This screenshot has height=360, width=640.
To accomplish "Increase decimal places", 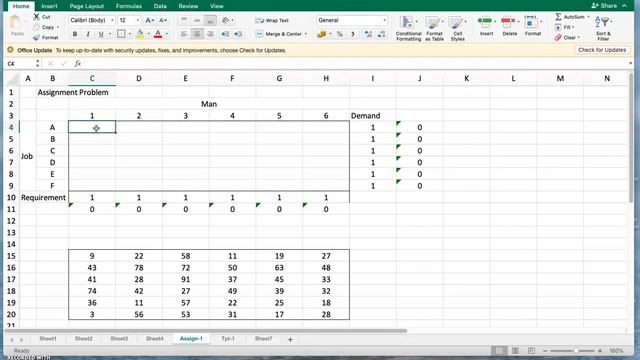I will tap(368, 34).
